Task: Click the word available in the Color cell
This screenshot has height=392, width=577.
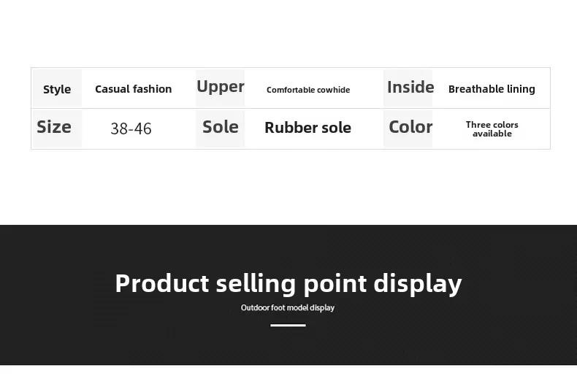Action: coord(492,134)
